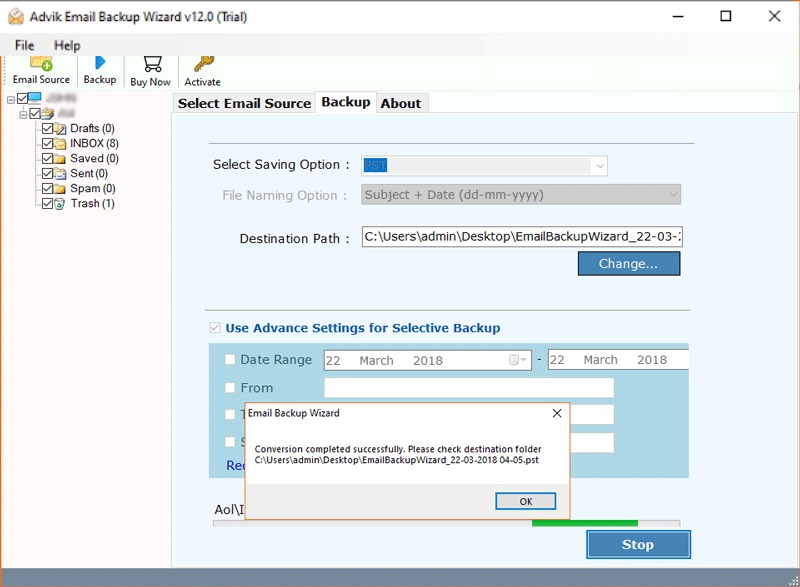Collapse the root tree node

11,99
